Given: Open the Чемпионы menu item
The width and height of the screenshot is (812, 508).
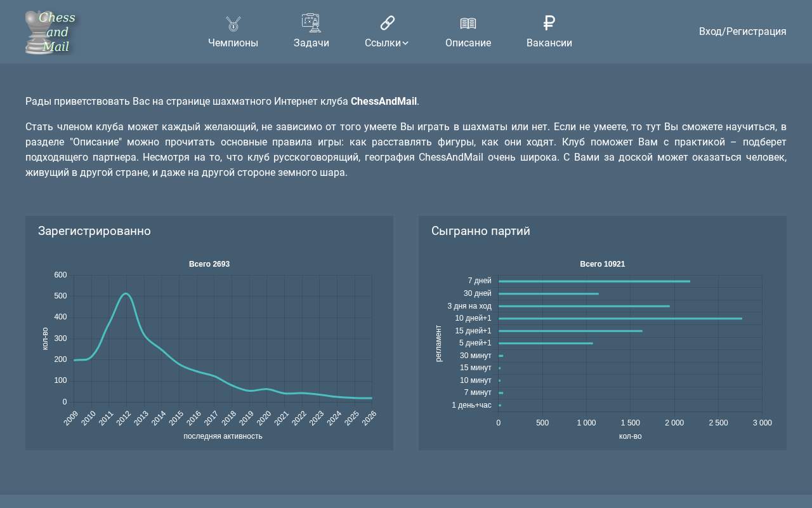Looking at the screenshot, I should click(x=233, y=43).
